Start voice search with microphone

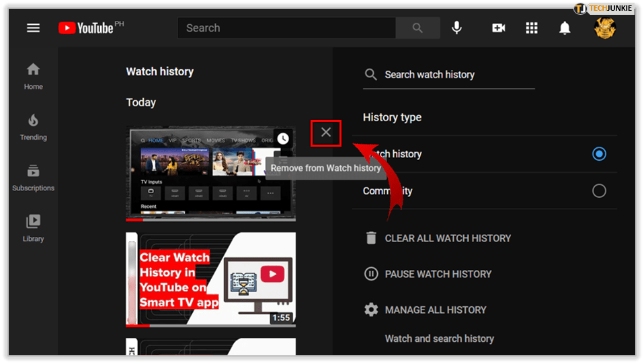coord(457,28)
